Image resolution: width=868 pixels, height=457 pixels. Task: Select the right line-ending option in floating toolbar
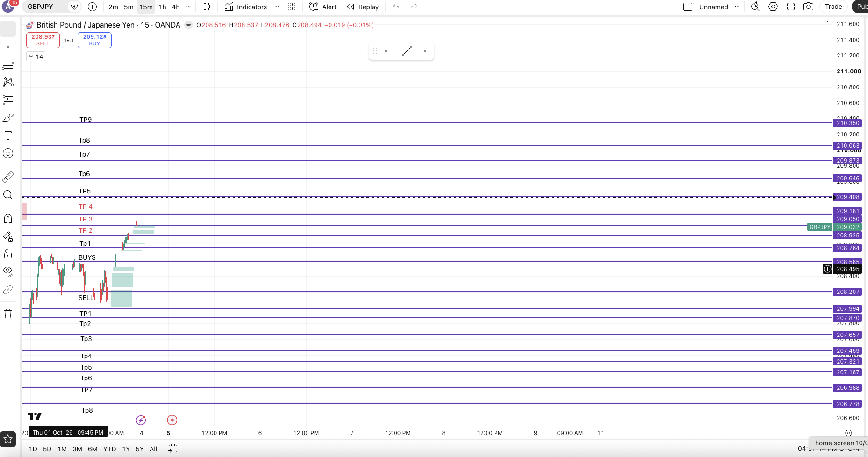425,51
